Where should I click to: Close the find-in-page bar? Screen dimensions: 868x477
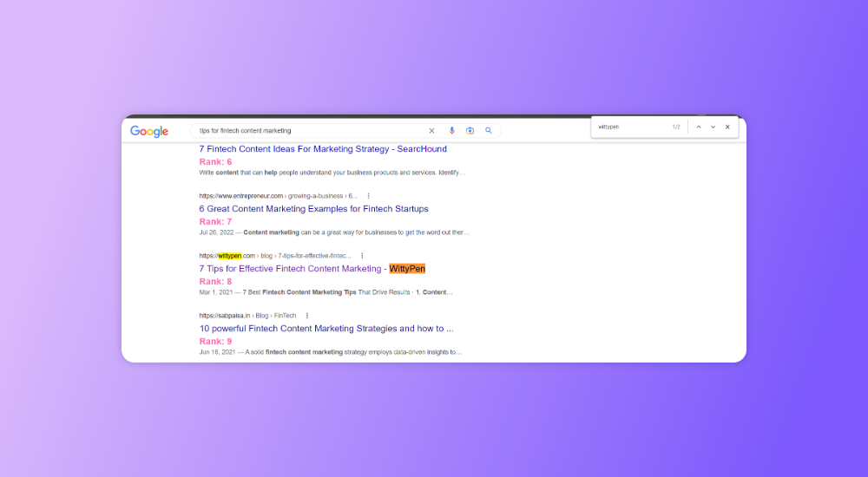coord(727,127)
